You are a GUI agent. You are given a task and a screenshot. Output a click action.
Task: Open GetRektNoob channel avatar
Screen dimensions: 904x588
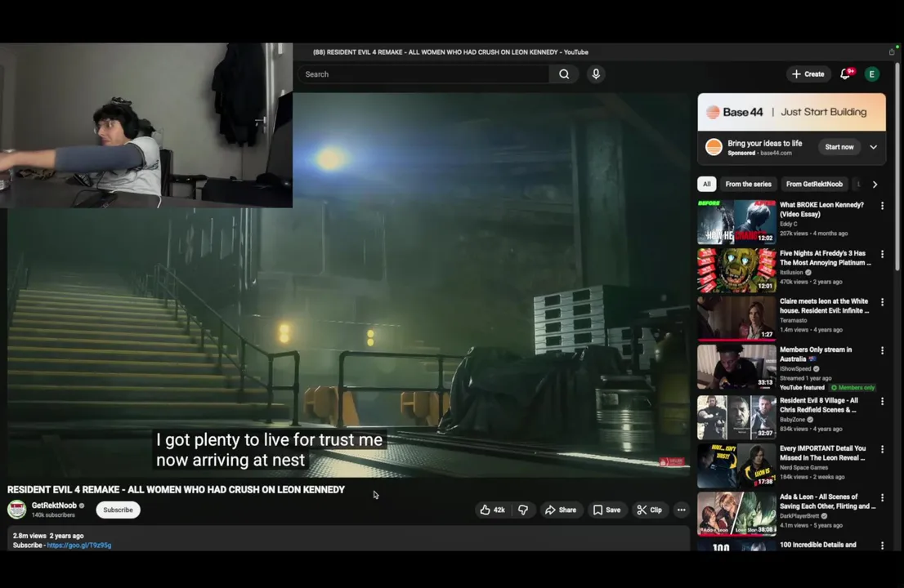coord(16,509)
